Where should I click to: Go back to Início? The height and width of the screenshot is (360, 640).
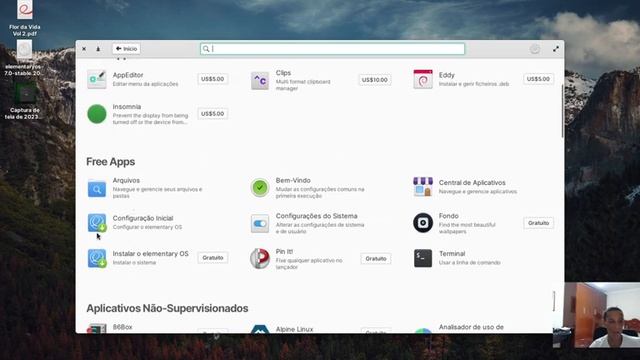[126, 49]
